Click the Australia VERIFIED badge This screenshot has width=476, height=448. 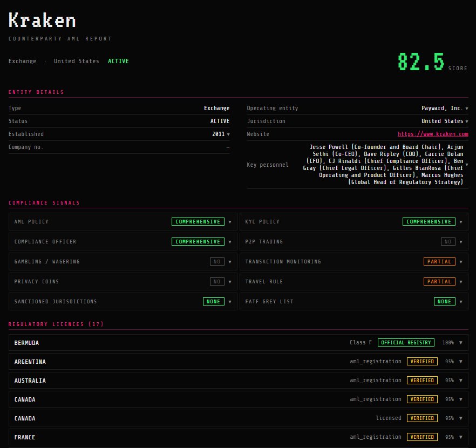(422, 381)
